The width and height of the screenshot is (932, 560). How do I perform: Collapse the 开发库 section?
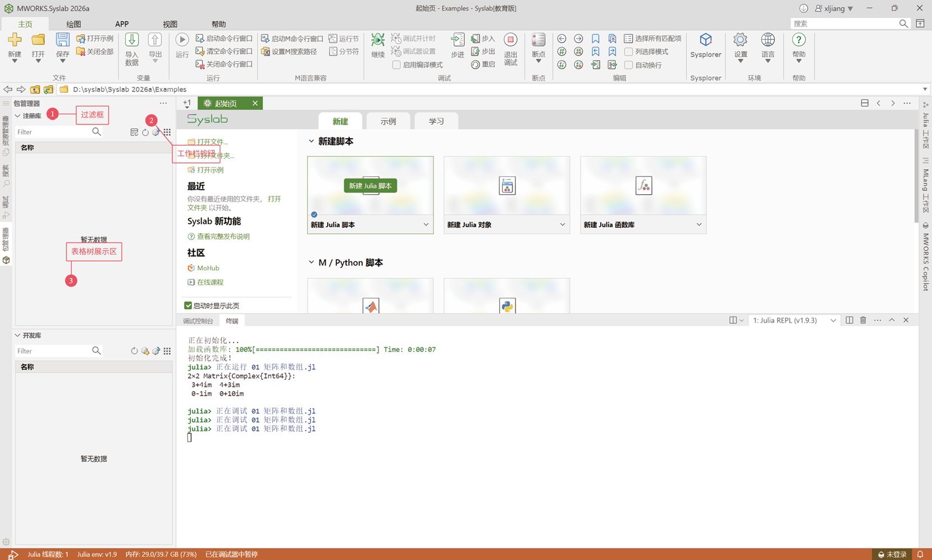tap(17, 336)
